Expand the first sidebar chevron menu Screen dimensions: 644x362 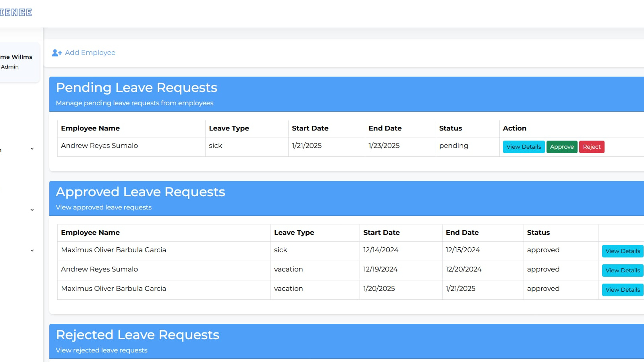tap(32, 149)
